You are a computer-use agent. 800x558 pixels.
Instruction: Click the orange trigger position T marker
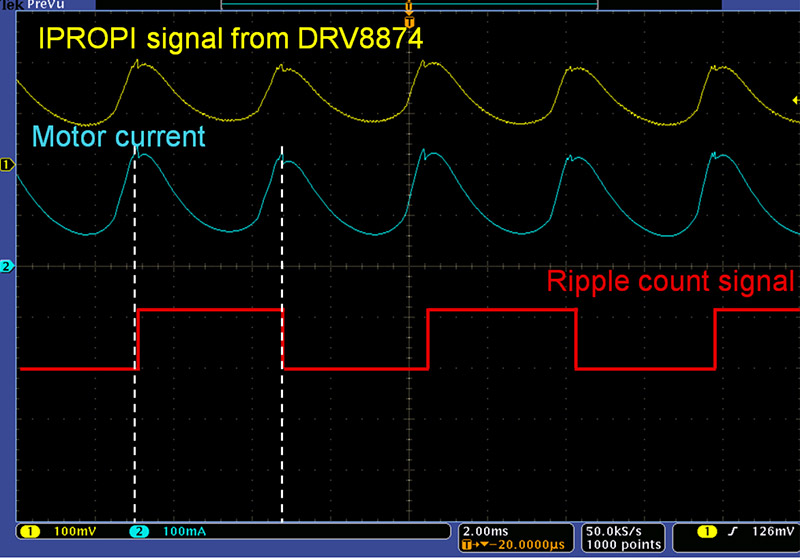408,20
